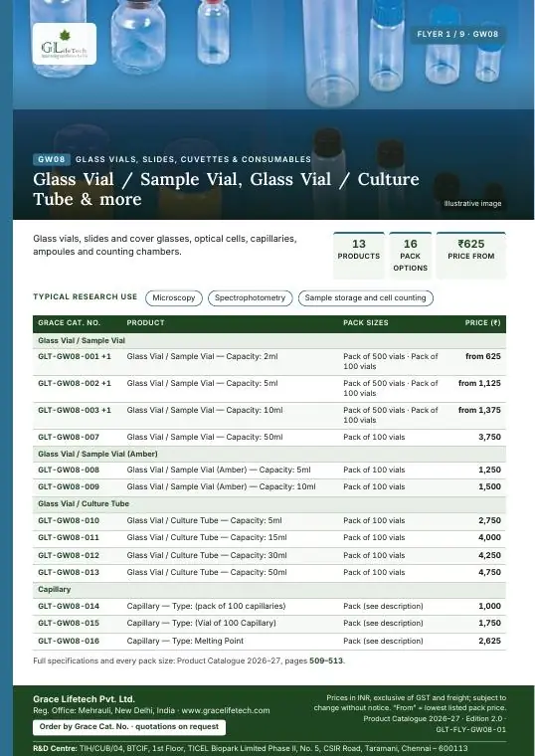Click Sample Vial (Amber) Capacity: 10ml product

tap(221, 487)
